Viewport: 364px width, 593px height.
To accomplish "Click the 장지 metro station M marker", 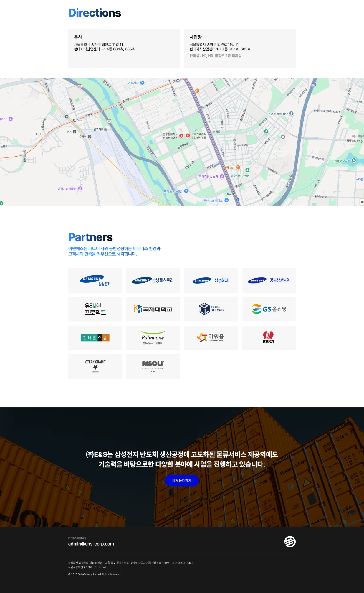I will [234, 194].
